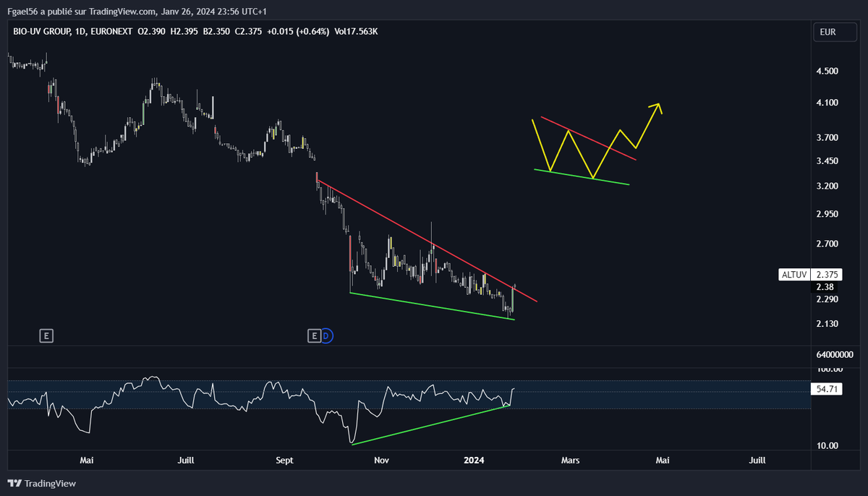Click the Sept time axis label

point(286,460)
